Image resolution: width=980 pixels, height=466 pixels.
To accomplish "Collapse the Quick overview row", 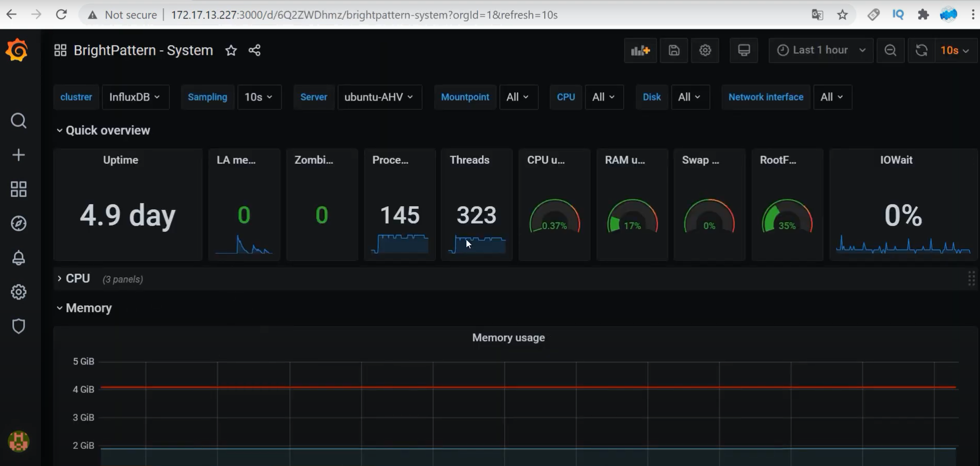I will tap(103, 130).
